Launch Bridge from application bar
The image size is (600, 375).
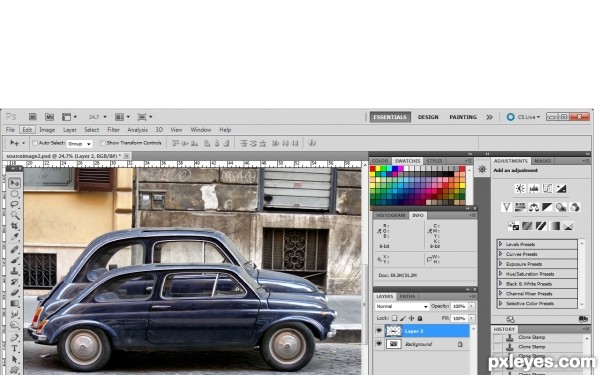pos(33,117)
